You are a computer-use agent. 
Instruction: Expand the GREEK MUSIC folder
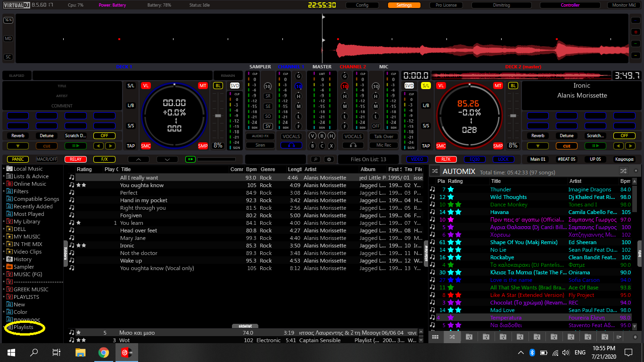4,289
